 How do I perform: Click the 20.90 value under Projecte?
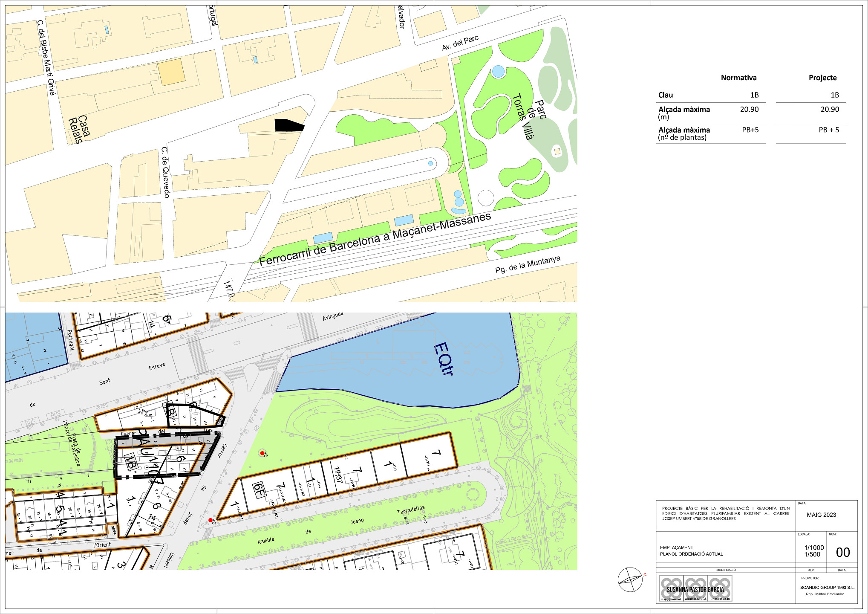(829, 110)
